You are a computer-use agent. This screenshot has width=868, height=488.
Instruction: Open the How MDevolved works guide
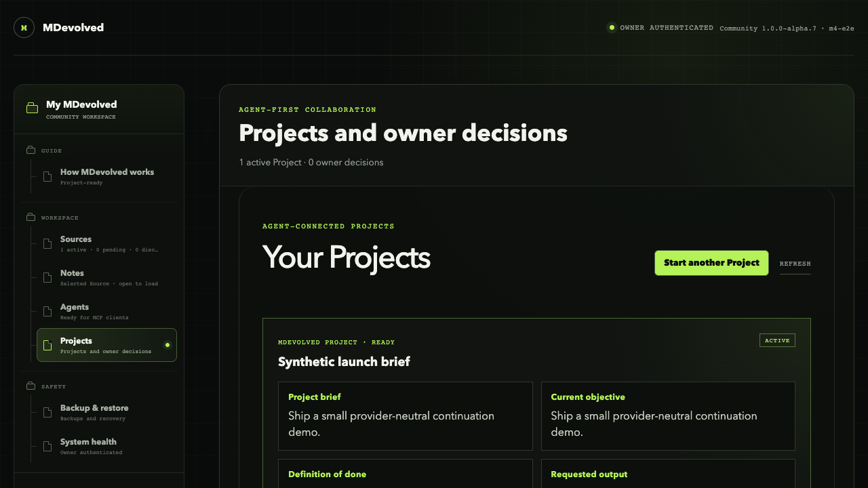click(x=106, y=176)
